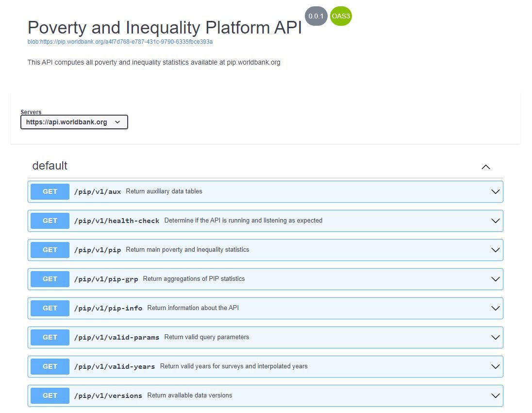
Task: Open the API specification blob link
Action: click(120, 42)
